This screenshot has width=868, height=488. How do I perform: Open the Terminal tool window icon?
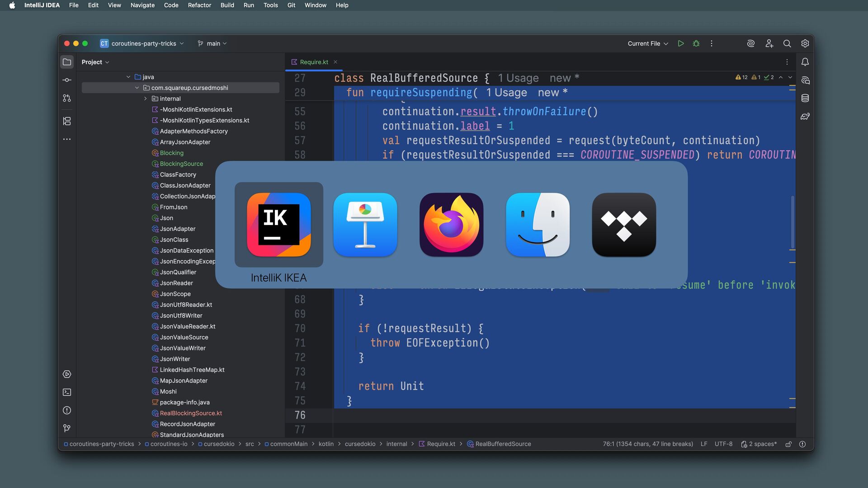click(67, 392)
